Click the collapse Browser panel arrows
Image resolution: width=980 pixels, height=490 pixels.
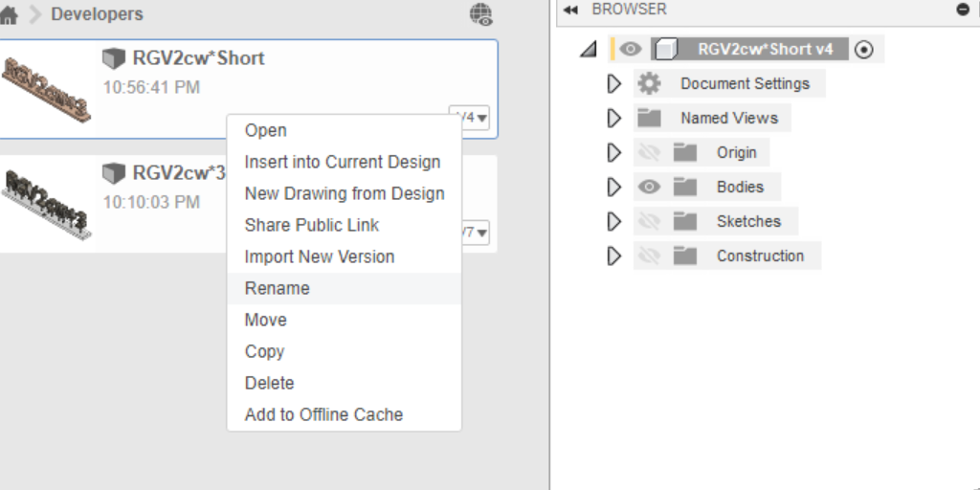[x=571, y=10]
